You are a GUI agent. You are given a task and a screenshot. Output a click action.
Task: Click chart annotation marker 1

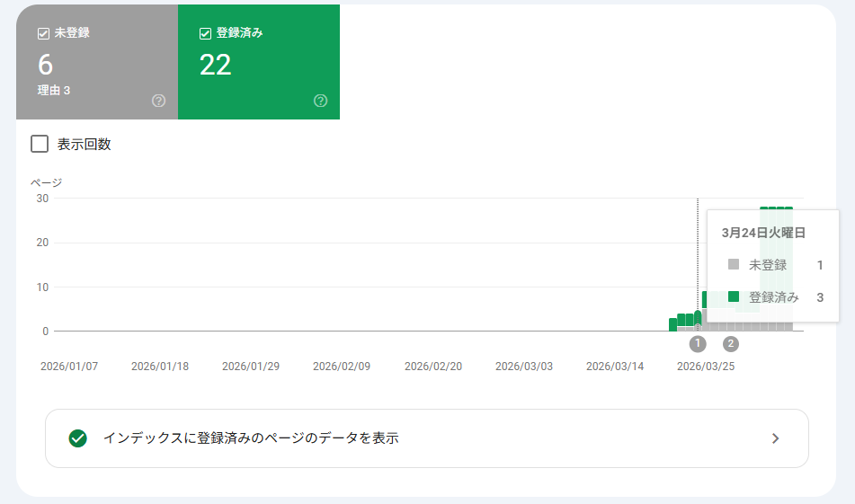point(699,343)
